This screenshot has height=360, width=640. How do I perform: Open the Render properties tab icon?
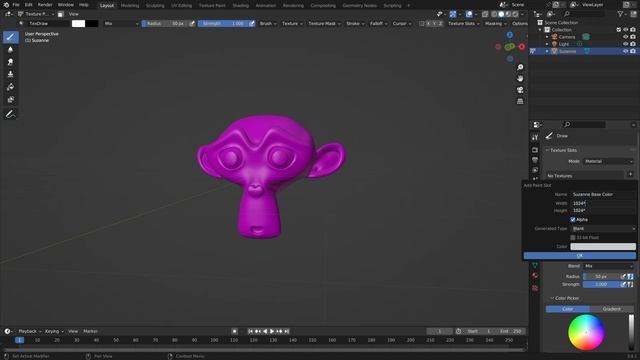pos(535,150)
